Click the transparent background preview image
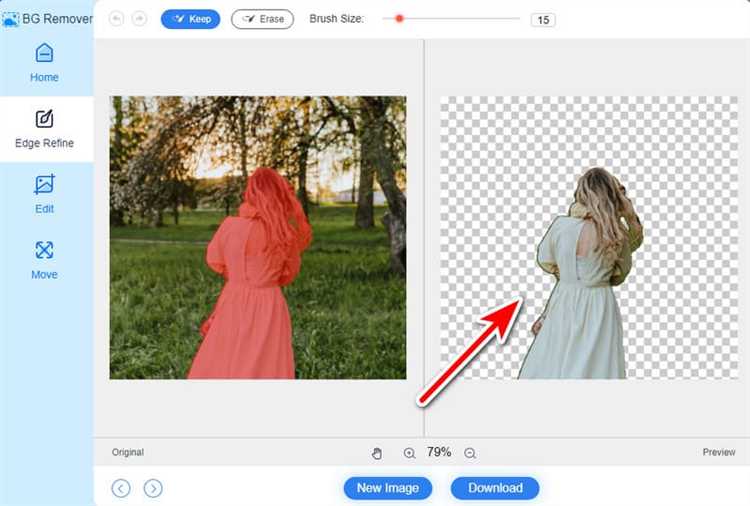The height and width of the screenshot is (506, 750). point(589,238)
